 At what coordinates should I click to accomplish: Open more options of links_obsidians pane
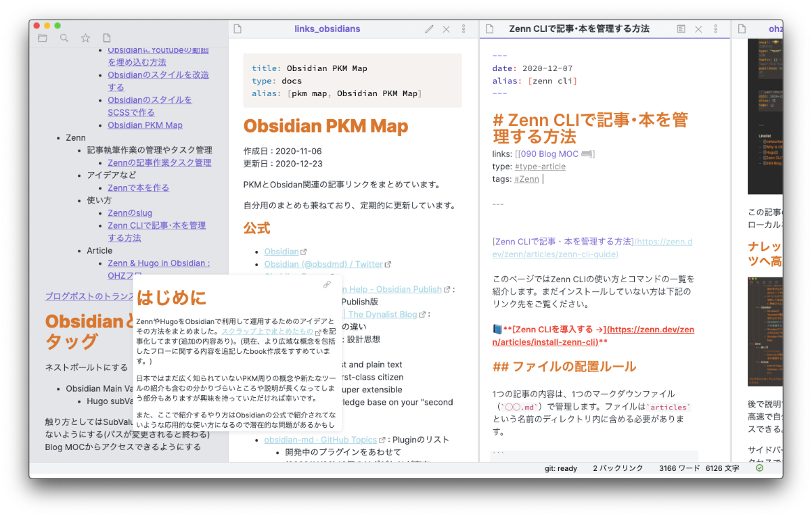[x=464, y=29]
